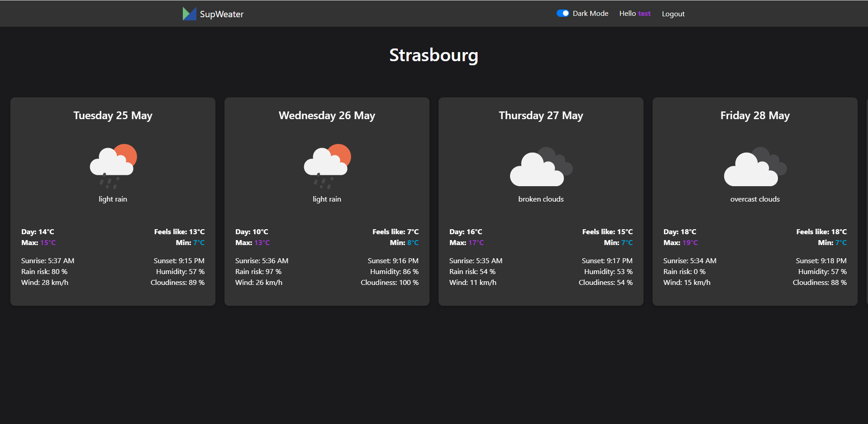Click the SupWeater logo icon
868x424 pixels.
point(189,14)
